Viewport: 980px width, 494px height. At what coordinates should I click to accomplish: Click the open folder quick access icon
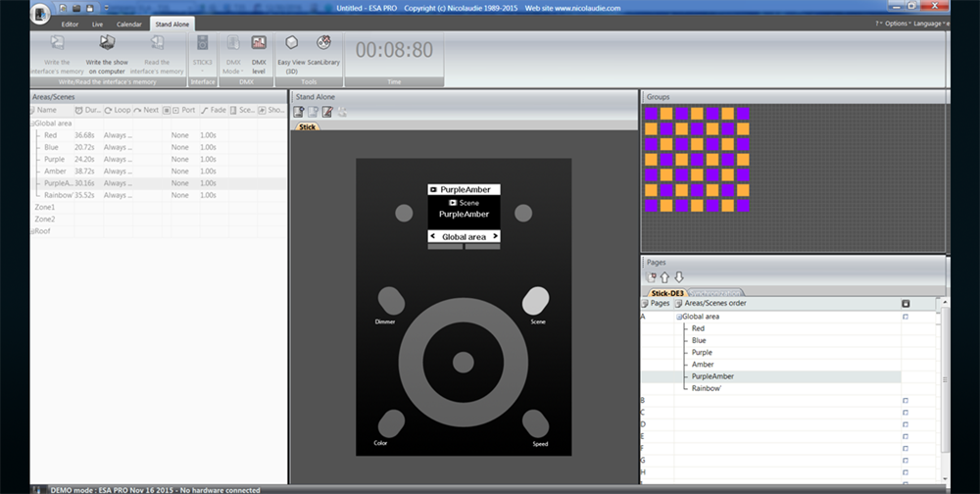[x=76, y=8]
